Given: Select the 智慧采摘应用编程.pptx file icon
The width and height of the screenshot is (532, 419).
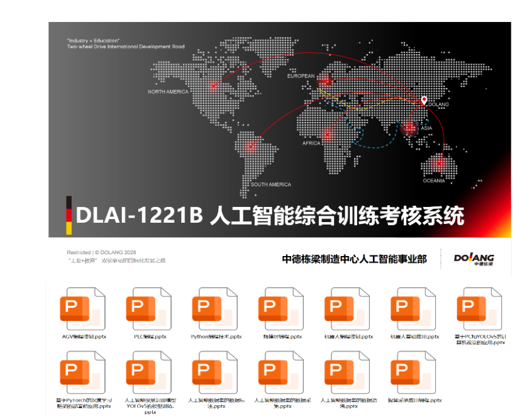Looking at the screenshot, I should coord(414,372).
